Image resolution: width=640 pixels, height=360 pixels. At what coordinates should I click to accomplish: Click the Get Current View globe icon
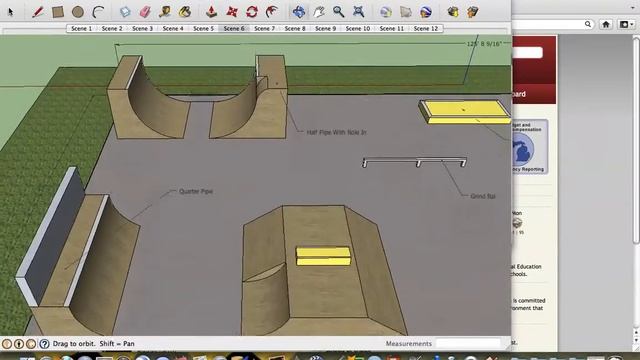(386, 12)
